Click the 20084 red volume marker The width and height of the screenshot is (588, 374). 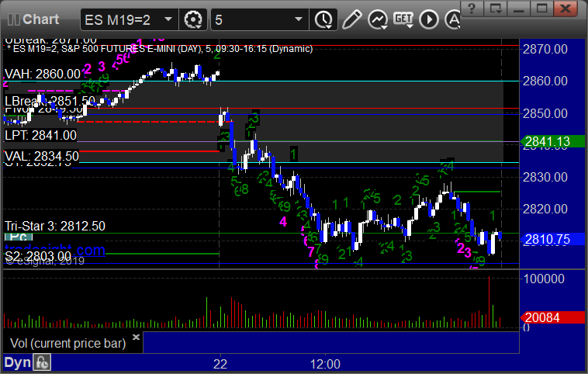pos(552,317)
